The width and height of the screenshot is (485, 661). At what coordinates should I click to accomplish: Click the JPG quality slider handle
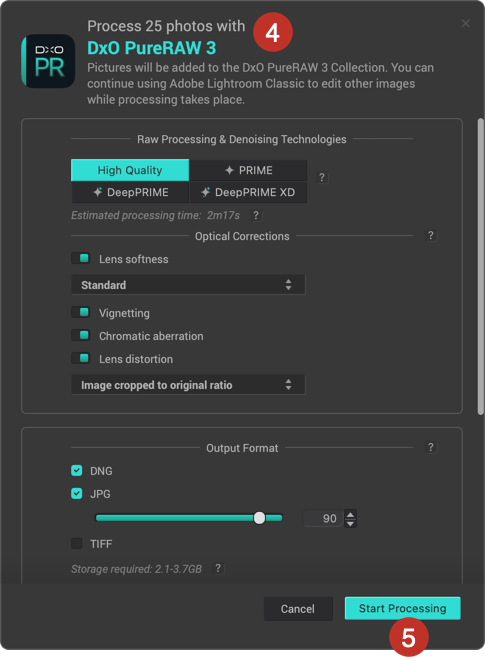click(x=259, y=518)
